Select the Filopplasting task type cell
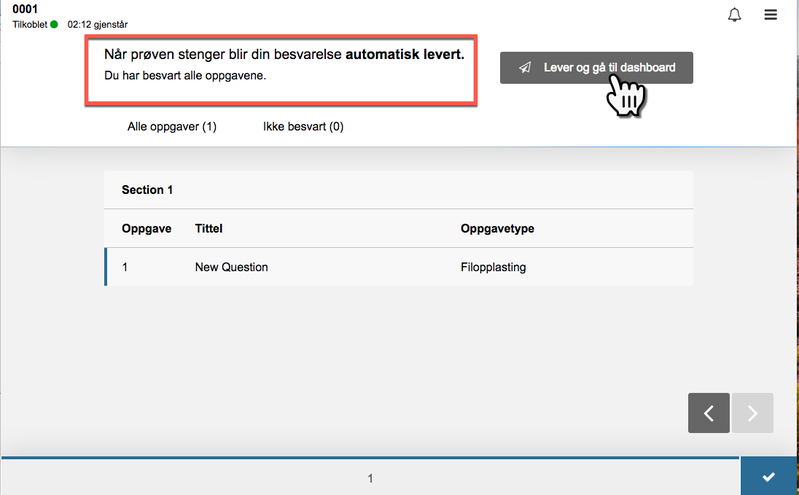The height and width of the screenshot is (495, 799). point(493,267)
